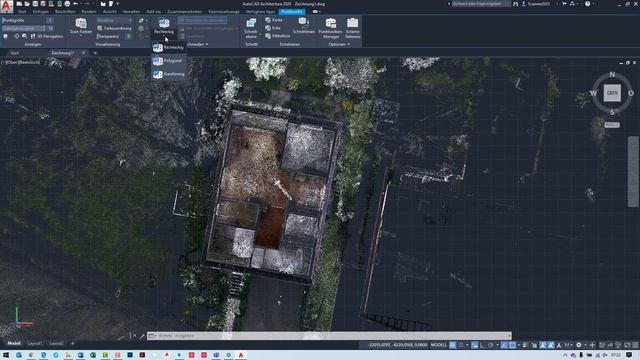This screenshot has height=360, width=640.
Task: Open the Help question mark icon
Action: click(x=587, y=4)
